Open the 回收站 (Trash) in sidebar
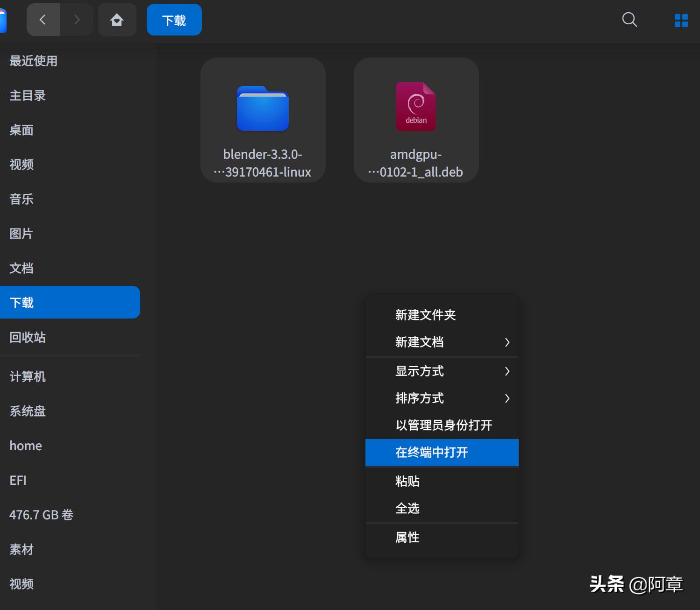Image resolution: width=700 pixels, height=610 pixels. coord(27,337)
